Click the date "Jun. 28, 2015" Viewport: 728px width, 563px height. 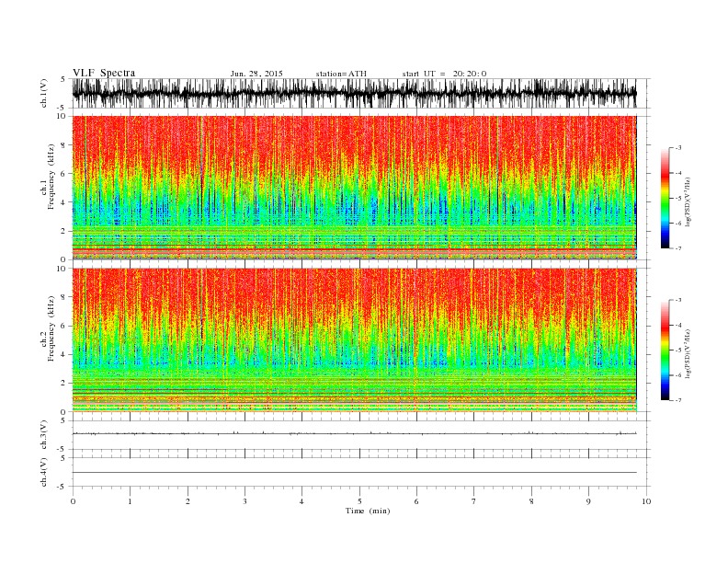click(x=256, y=74)
